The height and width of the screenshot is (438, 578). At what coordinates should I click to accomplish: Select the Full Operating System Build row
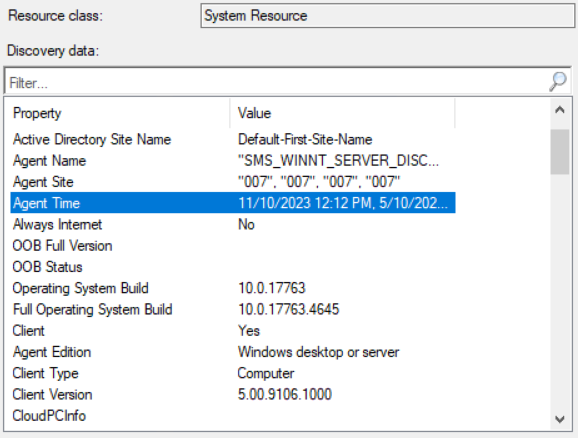[x=233, y=309]
